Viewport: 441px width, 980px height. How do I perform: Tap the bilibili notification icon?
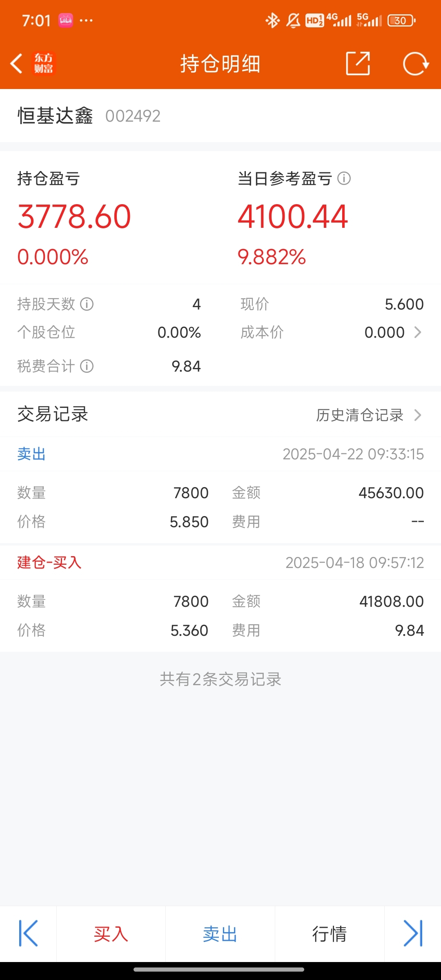pyautogui.click(x=66, y=20)
